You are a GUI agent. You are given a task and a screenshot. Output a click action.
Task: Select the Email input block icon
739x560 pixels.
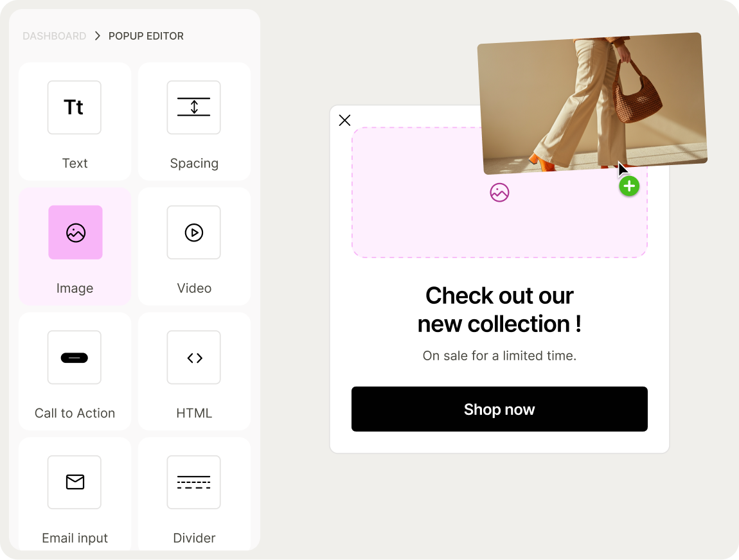75,482
